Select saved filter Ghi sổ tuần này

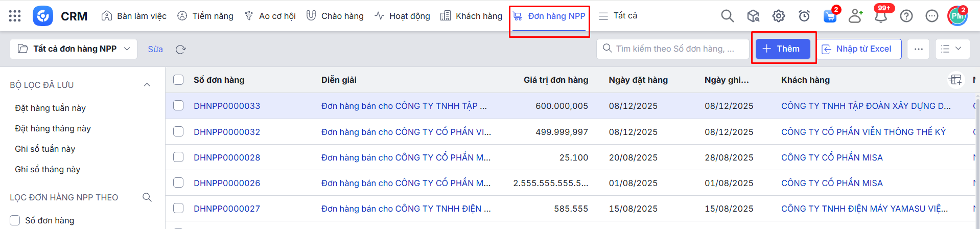click(x=45, y=149)
